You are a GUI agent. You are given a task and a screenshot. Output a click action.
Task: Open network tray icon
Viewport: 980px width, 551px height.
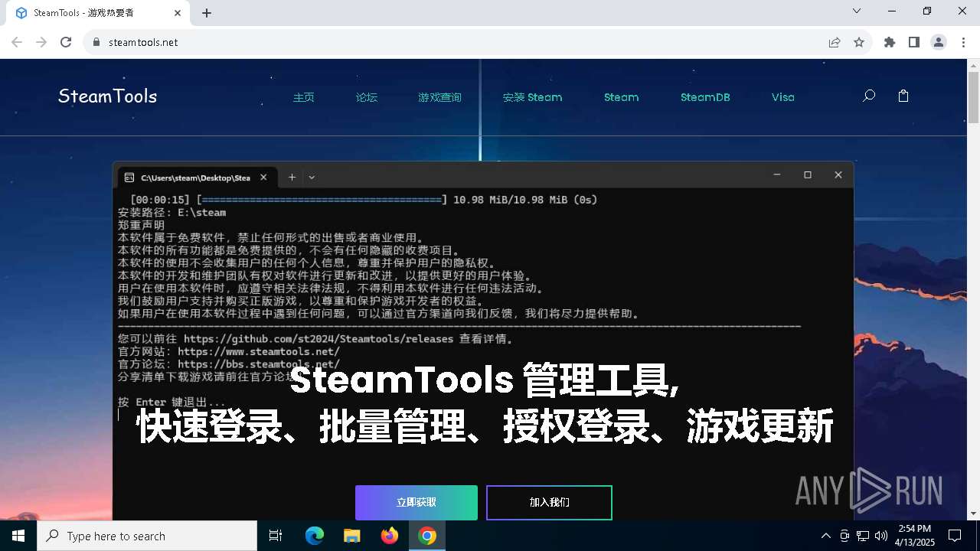click(x=863, y=536)
